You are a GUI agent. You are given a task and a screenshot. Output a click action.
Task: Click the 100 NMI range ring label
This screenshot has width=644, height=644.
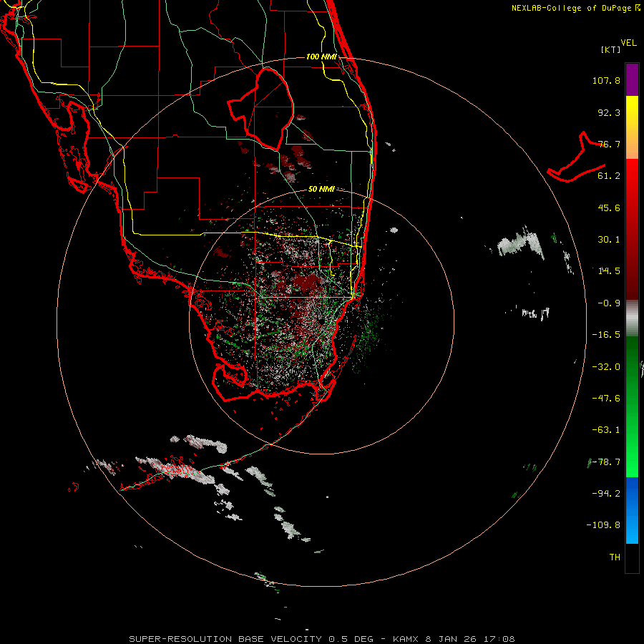point(321,57)
